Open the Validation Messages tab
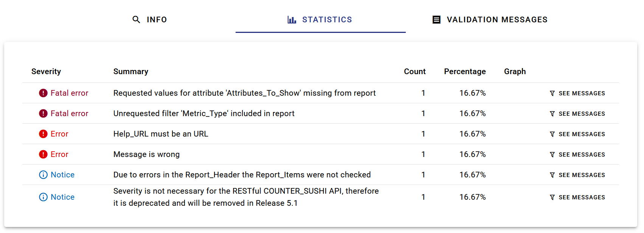644x233 pixels. tap(490, 20)
